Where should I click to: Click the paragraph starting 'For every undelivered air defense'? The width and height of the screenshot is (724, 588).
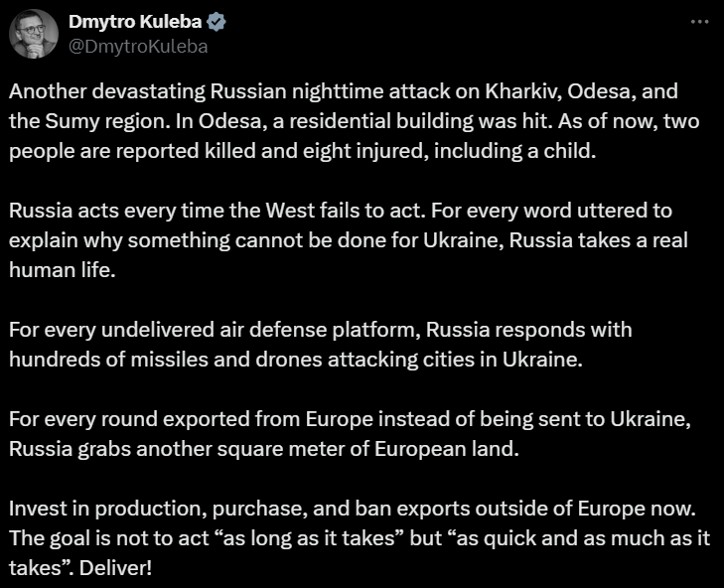pyautogui.click(x=320, y=344)
